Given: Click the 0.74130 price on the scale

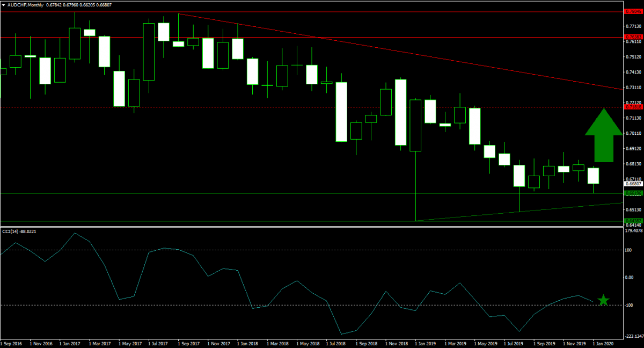Looking at the screenshot, I should [x=634, y=72].
